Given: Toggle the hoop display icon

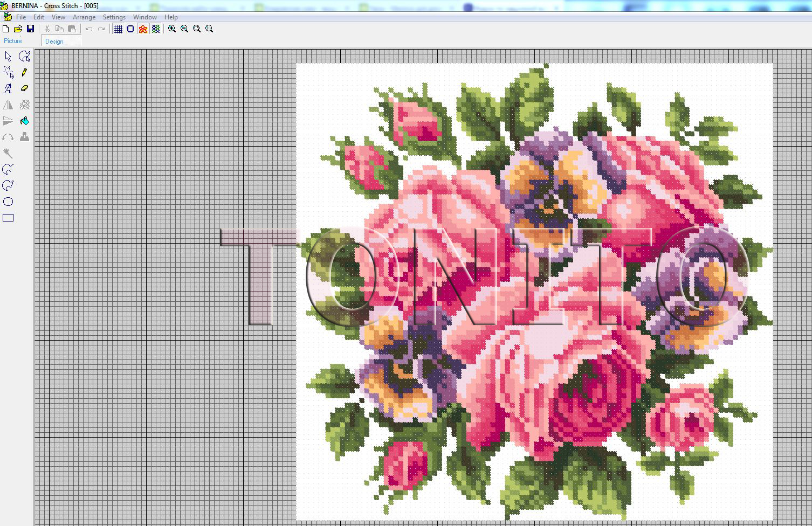Looking at the screenshot, I should [x=130, y=29].
